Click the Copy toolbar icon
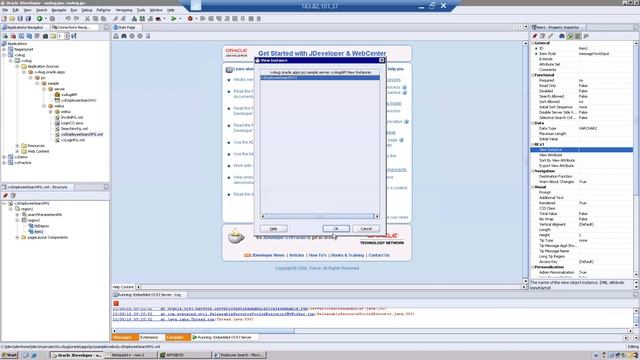This screenshot has height=360, width=640. pos(96,18)
